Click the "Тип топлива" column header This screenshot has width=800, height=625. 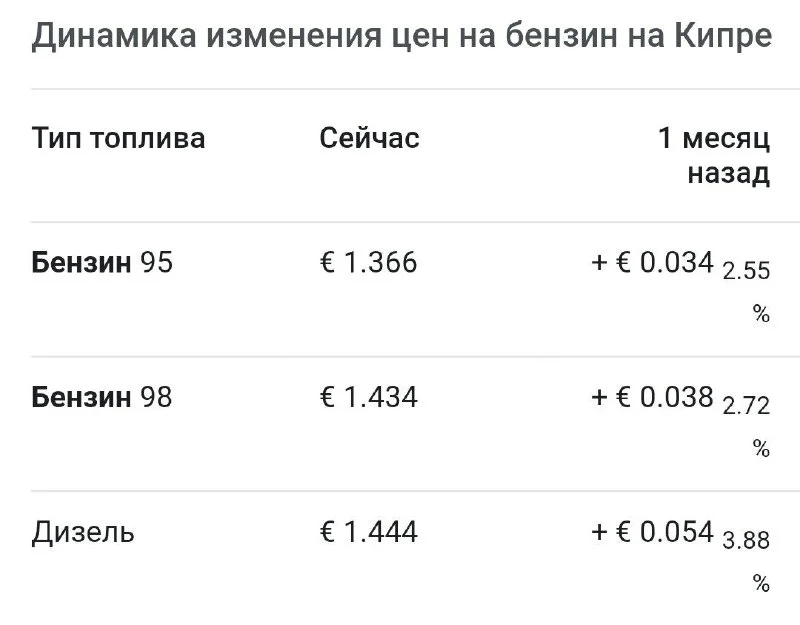tap(118, 138)
